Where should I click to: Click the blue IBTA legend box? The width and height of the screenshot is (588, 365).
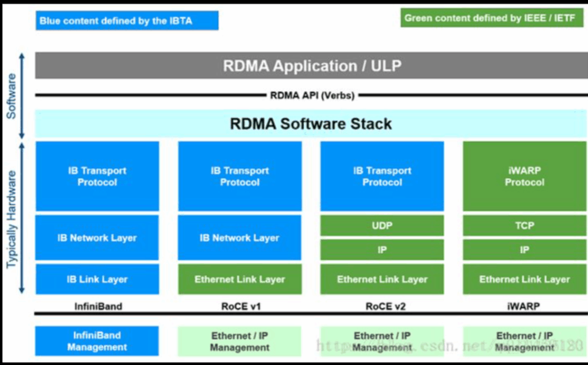point(126,21)
